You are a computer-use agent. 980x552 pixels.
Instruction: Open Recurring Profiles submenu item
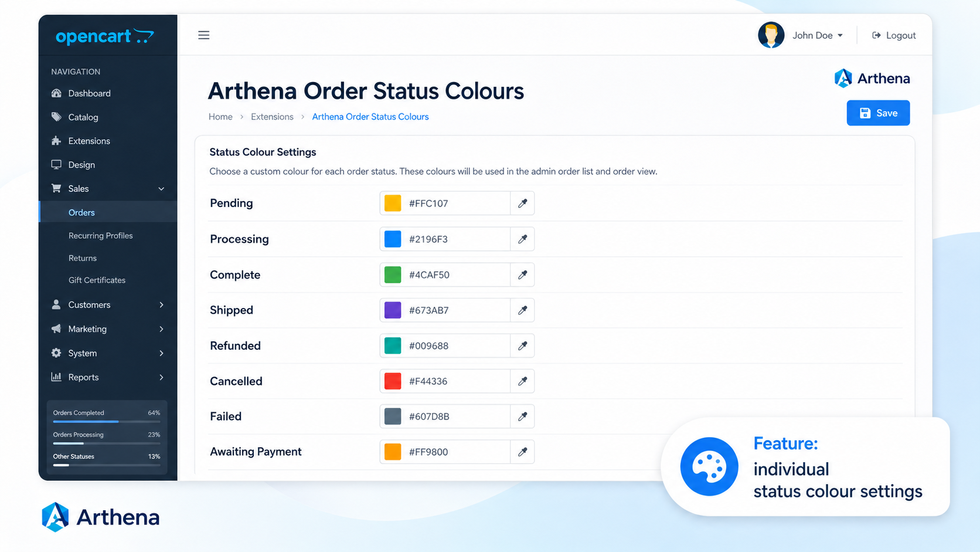[100, 235]
